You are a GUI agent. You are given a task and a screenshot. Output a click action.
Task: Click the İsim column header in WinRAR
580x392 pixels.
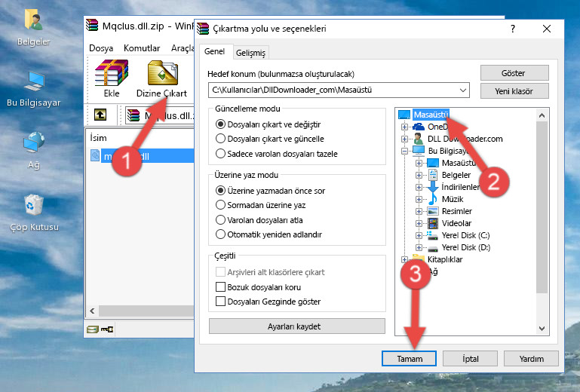(98, 138)
